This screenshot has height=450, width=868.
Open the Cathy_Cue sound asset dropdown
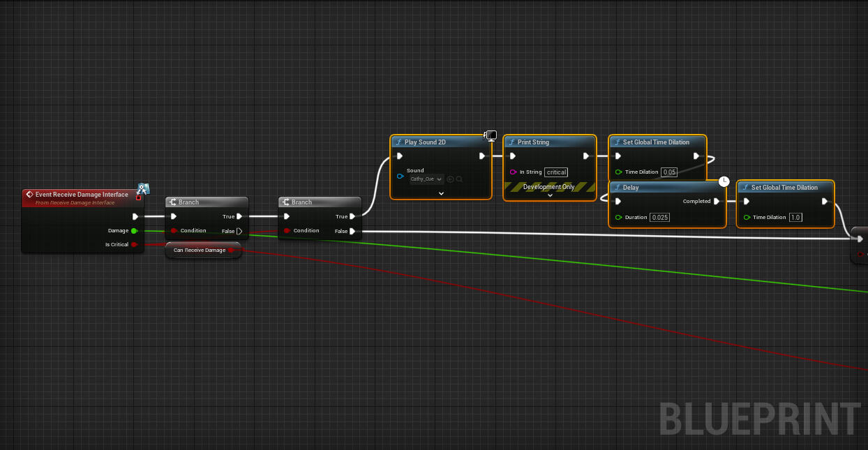coord(426,179)
